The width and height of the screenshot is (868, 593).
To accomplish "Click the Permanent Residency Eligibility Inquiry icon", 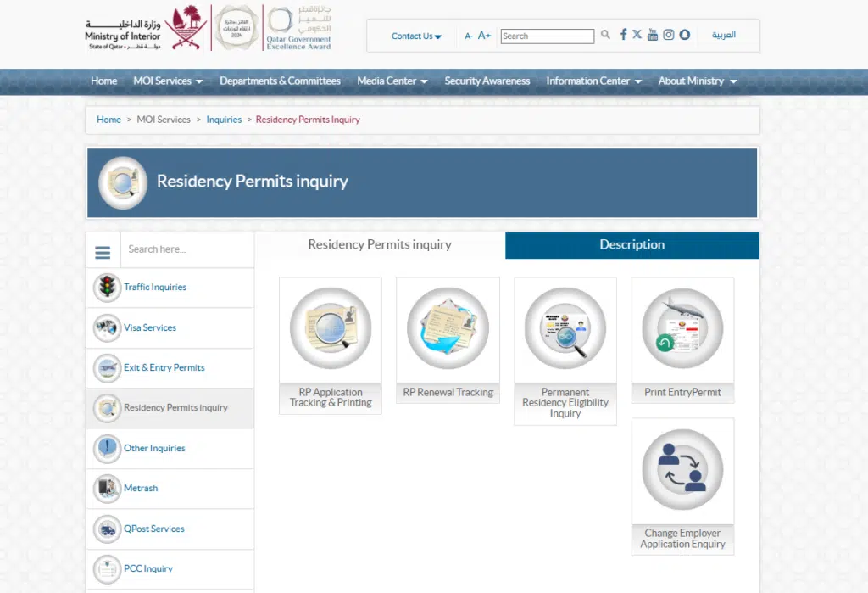I will pos(565,330).
